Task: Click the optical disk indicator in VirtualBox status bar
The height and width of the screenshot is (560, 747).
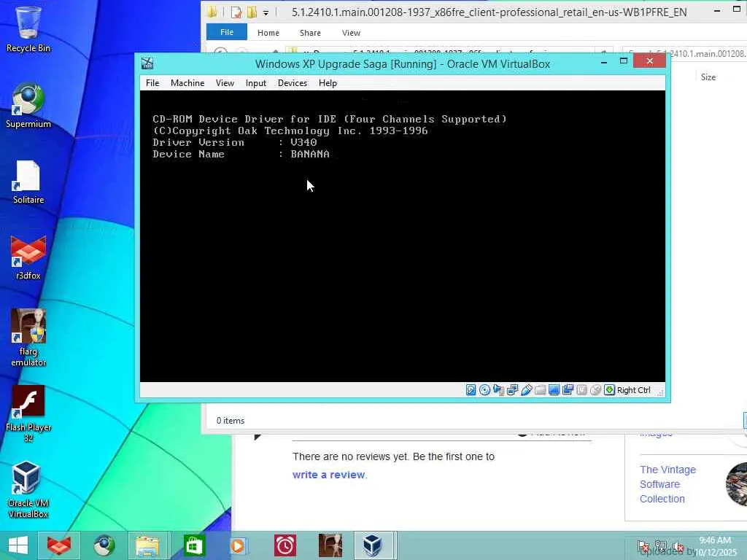Action: [484, 390]
